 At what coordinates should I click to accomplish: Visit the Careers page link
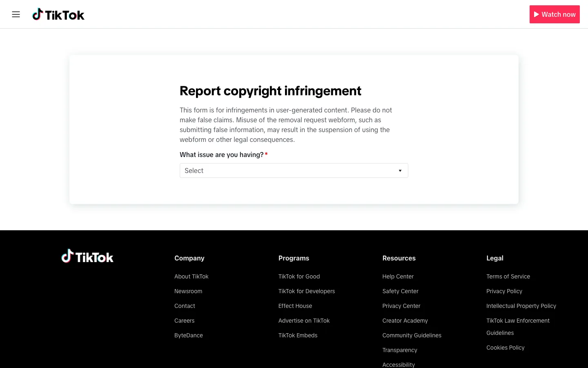pyautogui.click(x=185, y=321)
